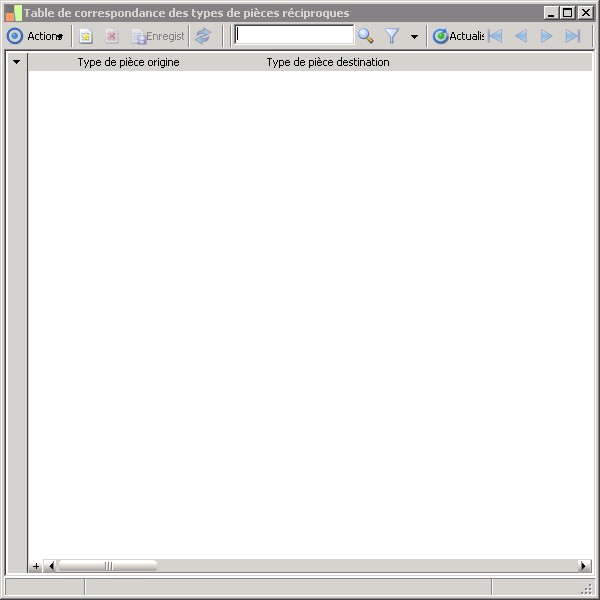Click the horizontal scrollbar left arrow
Viewport: 600px width, 600px height.
click(51, 566)
